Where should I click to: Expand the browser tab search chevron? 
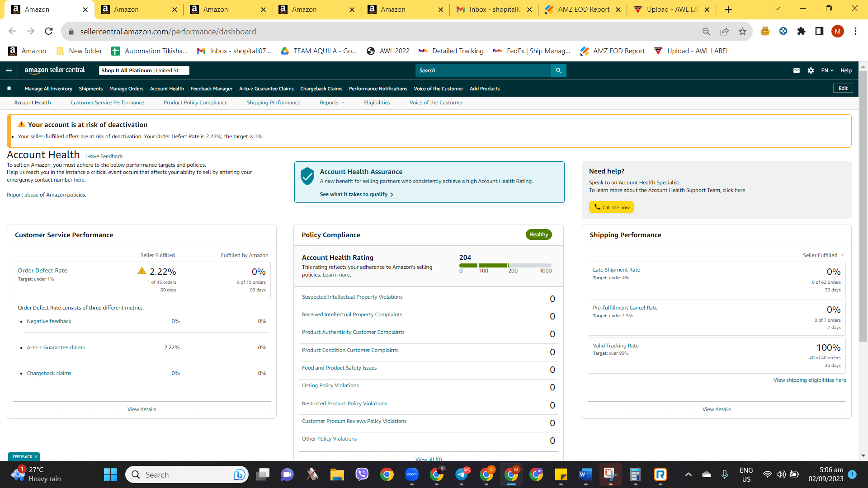777,9
